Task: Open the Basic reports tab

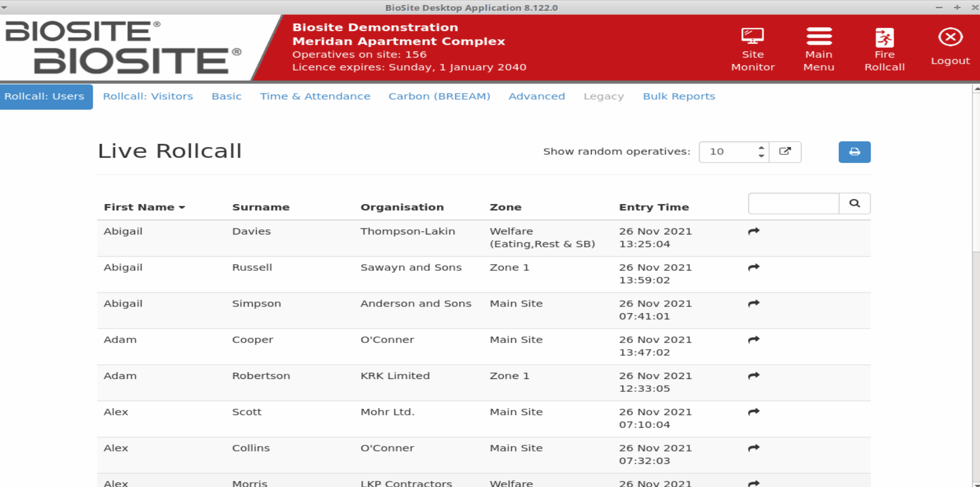Action: [226, 96]
